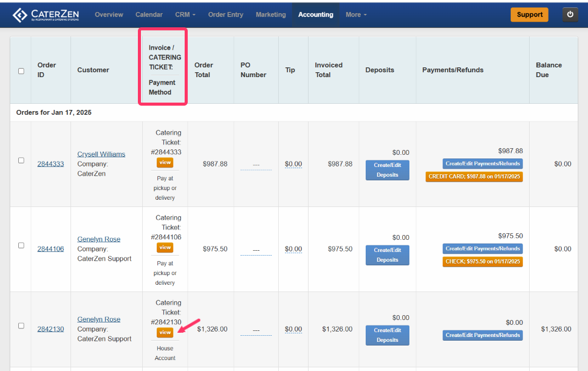Check the box for order 2842130
The image size is (588, 371).
pyautogui.click(x=21, y=325)
